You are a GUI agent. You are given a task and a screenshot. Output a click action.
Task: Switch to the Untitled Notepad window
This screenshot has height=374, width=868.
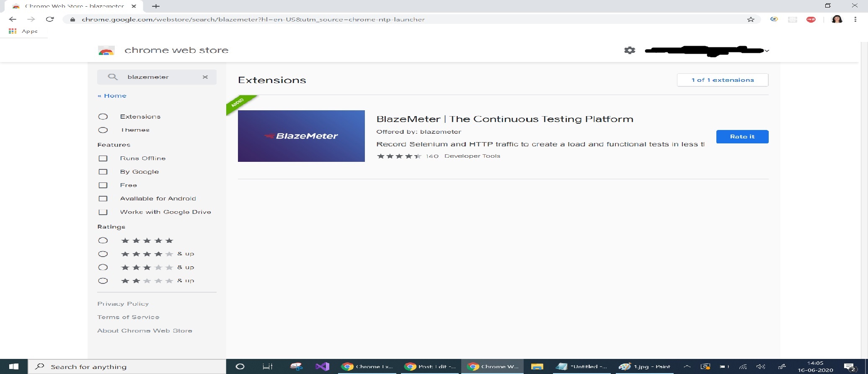click(581, 366)
